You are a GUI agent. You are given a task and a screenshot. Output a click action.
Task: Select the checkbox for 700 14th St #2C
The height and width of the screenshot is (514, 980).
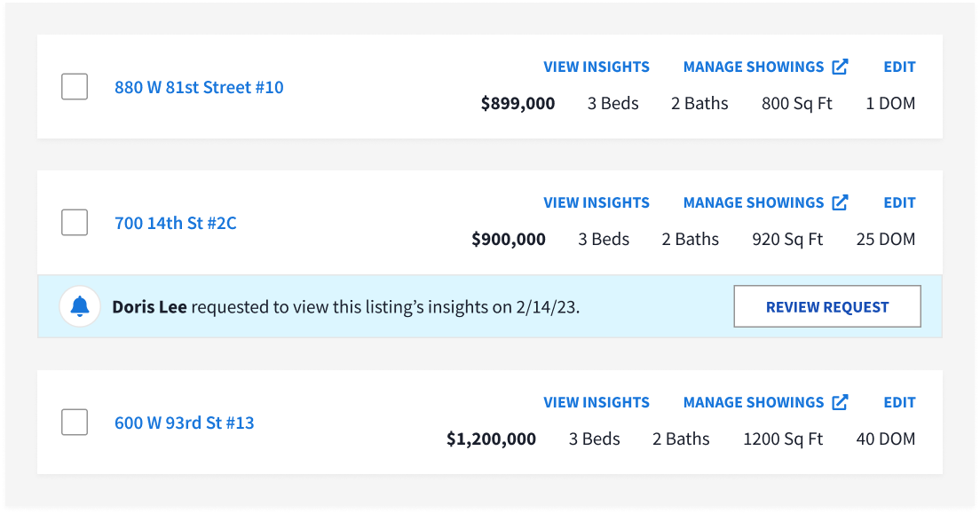(x=75, y=223)
